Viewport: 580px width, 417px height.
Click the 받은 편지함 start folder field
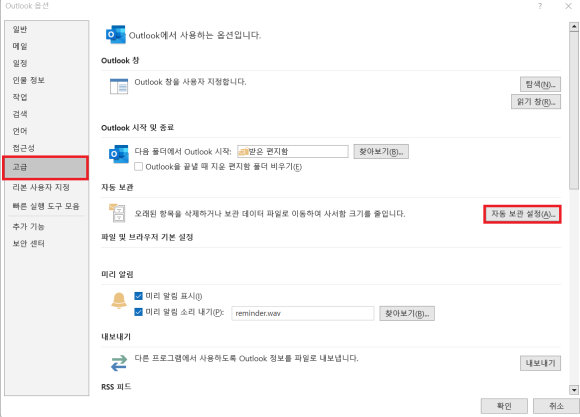pyautogui.click(x=293, y=151)
